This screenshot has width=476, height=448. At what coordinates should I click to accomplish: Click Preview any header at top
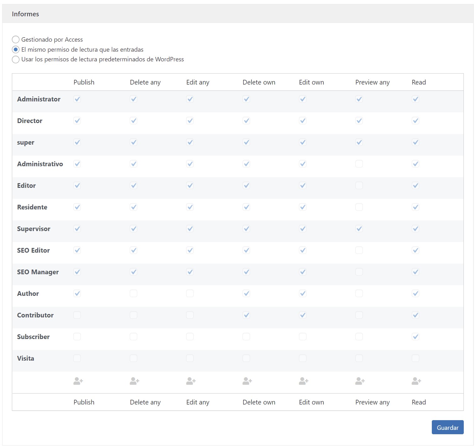[x=373, y=82]
